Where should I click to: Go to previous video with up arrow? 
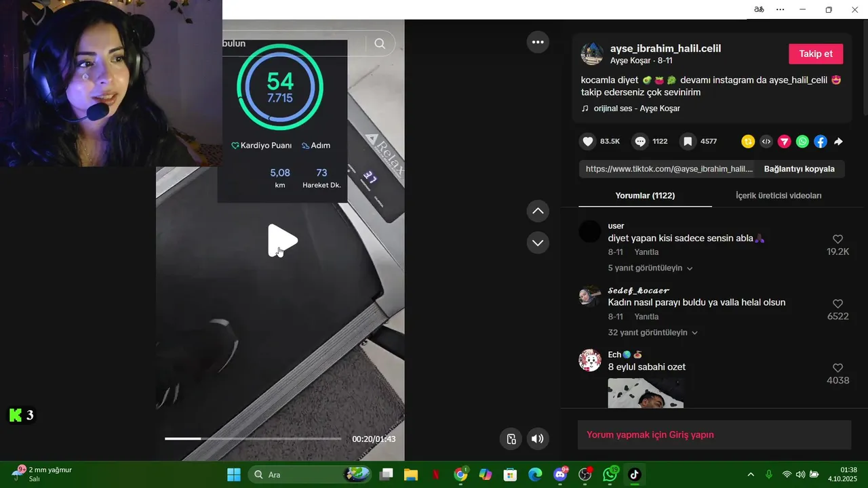pos(538,211)
